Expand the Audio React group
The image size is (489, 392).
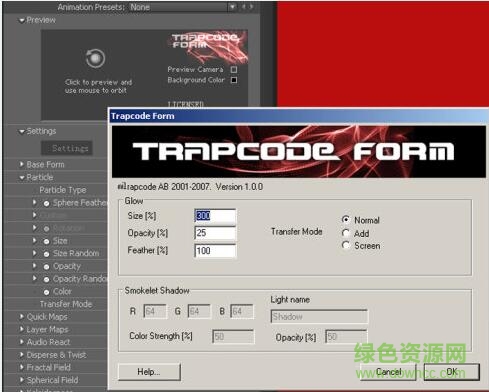[x=22, y=341]
